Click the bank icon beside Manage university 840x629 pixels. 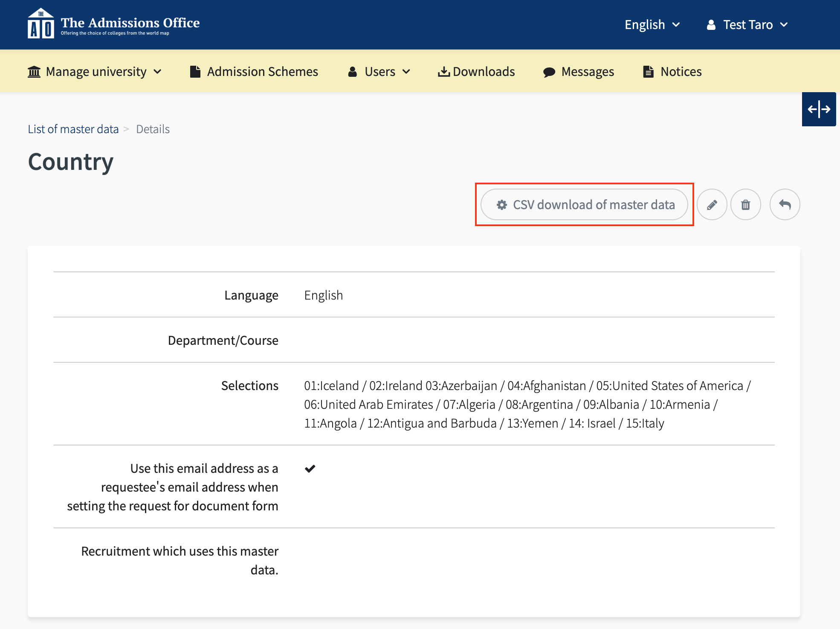coord(34,72)
